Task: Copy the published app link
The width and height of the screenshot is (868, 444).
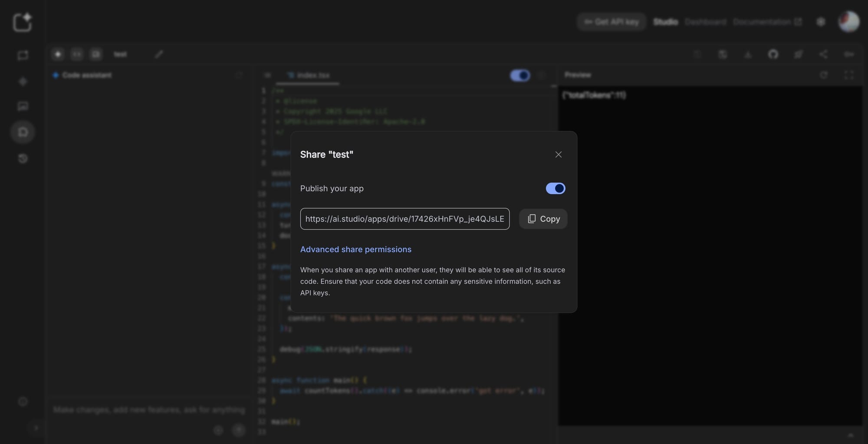Action: coord(543,219)
